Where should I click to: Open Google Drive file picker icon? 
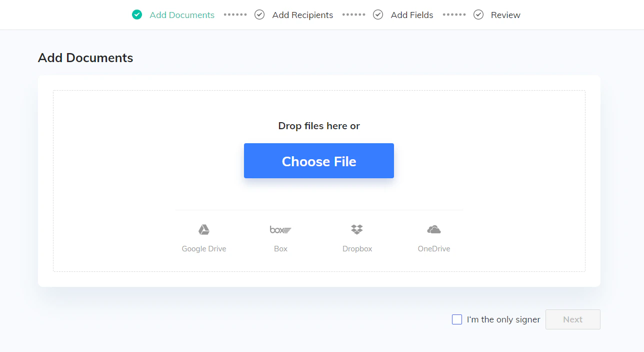203,229
